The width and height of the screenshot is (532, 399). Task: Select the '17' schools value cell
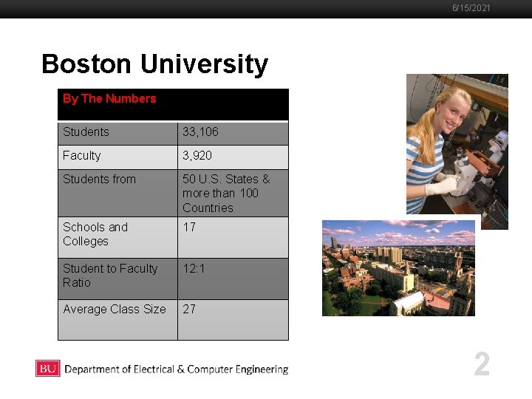233,237
